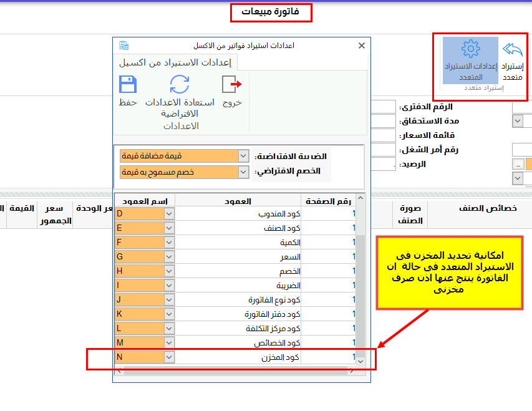Image resolution: width=532 pixels, height=411 pixels.
Task: Open column dropdown for كود المخزن
Action: click(169, 357)
